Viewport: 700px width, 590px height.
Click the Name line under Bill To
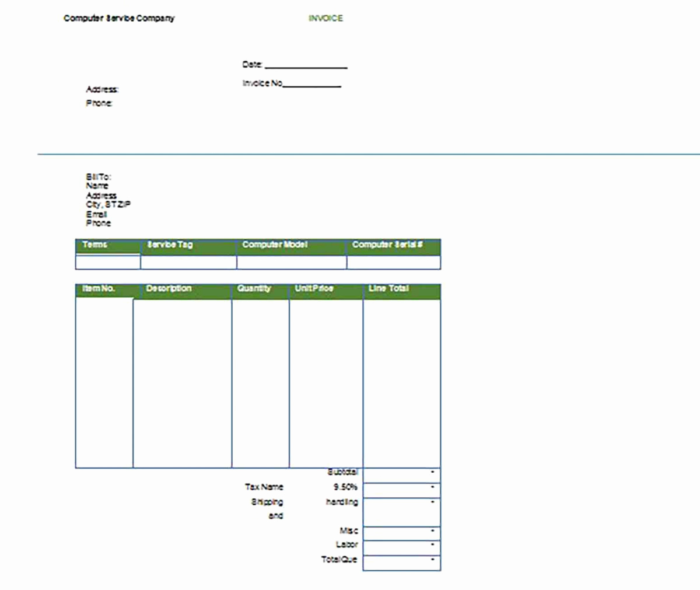coord(97,186)
